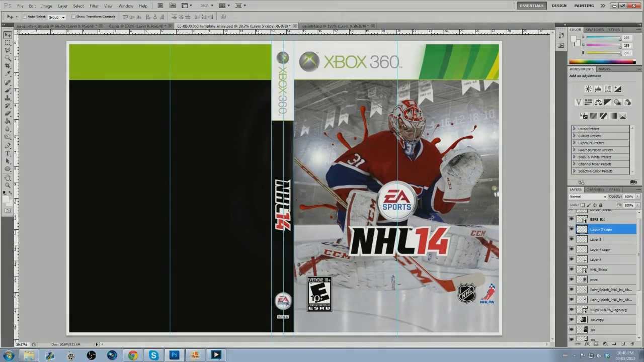Add a Levels adjustment
Image resolution: width=644 pixels, height=362 pixels.
pyautogui.click(x=598, y=89)
